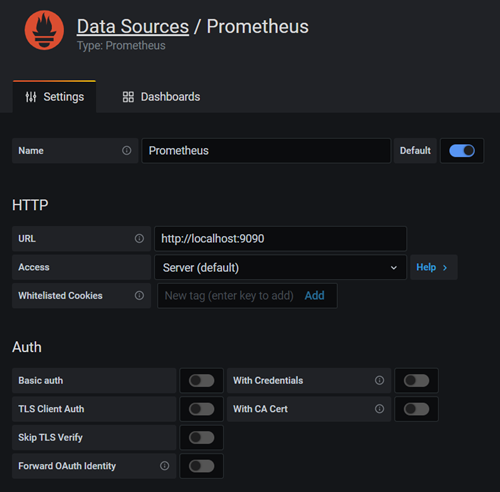Enable the TLS Client Auth switch
Screen dimensions: 500x492
tap(201, 409)
